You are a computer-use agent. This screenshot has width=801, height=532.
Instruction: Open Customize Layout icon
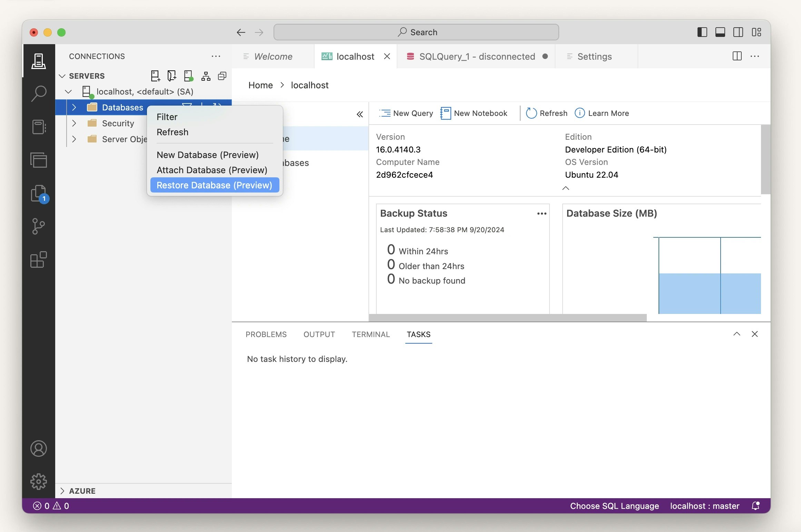(756, 32)
